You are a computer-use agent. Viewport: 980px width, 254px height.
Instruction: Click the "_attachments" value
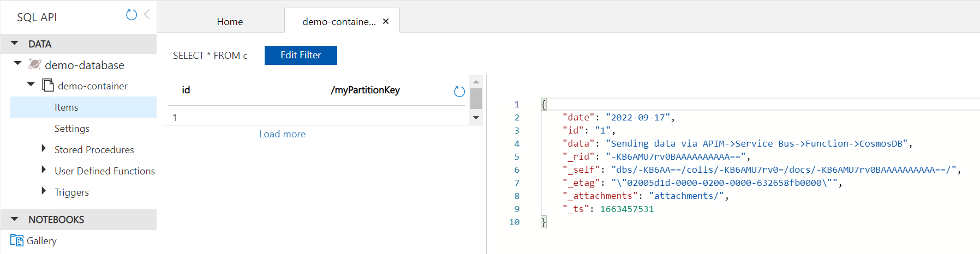686,196
